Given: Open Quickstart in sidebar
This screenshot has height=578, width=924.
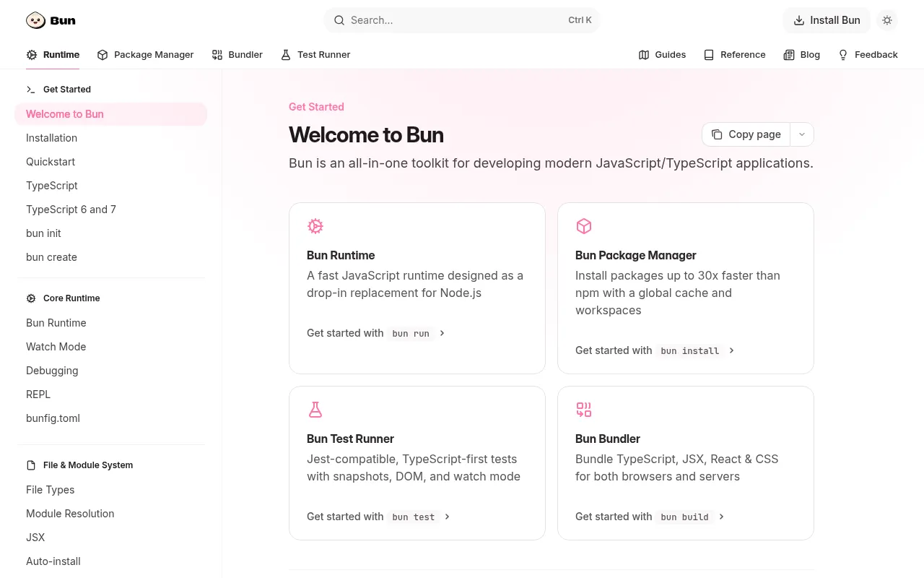Looking at the screenshot, I should [110, 162].
